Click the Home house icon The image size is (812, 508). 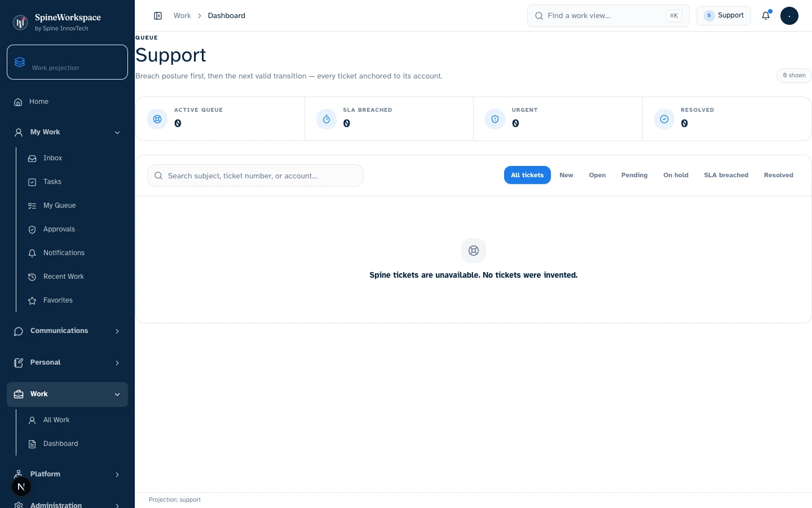coord(18,102)
